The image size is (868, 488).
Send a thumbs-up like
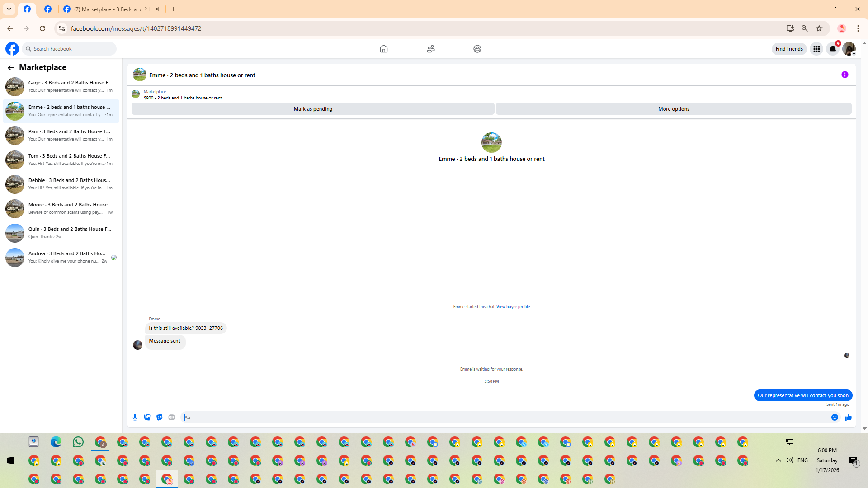[x=848, y=418]
